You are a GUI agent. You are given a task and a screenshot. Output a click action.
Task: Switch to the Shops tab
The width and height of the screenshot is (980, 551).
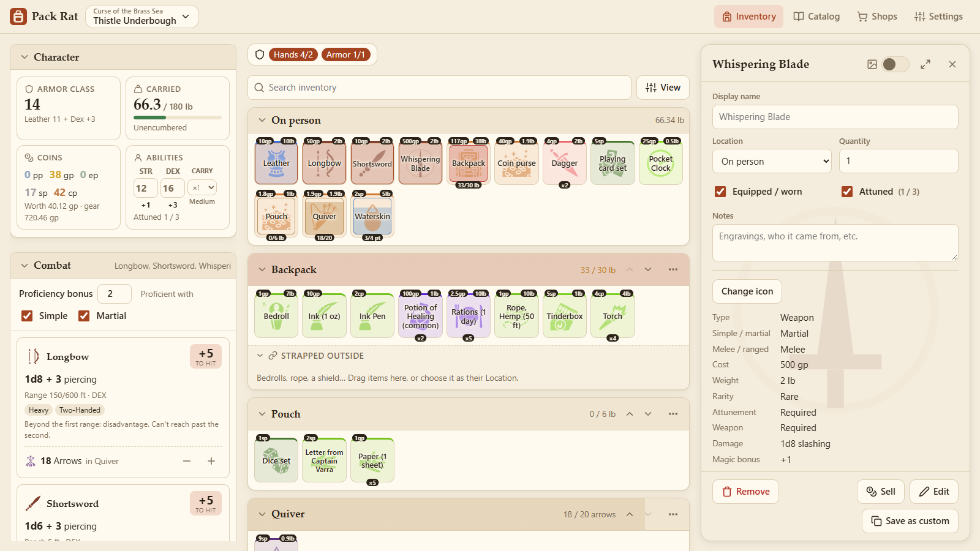coord(877,17)
